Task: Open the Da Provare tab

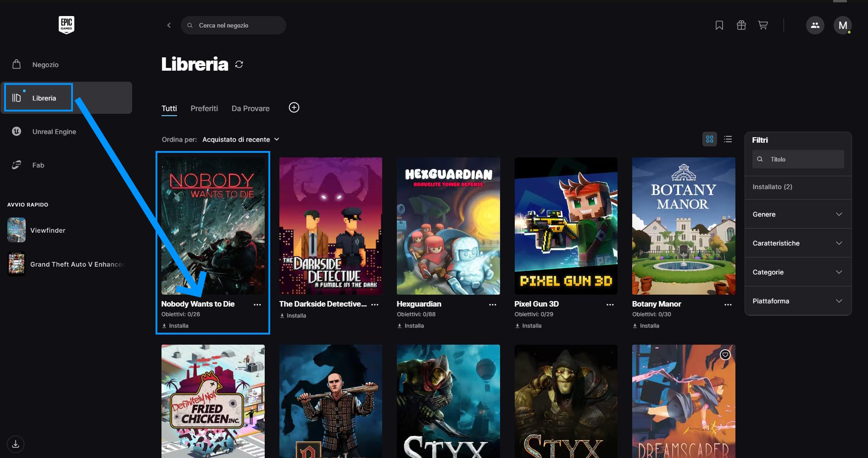Action: click(x=250, y=108)
